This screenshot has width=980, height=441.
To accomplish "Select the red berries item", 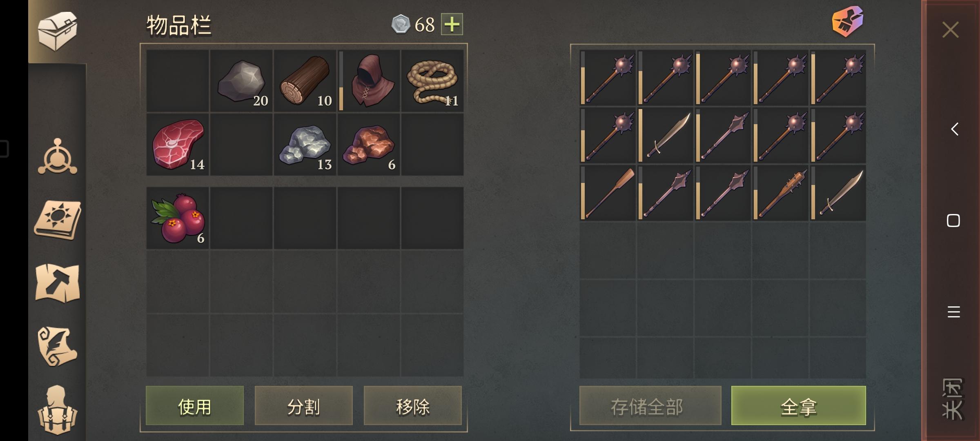I will point(178,218).
